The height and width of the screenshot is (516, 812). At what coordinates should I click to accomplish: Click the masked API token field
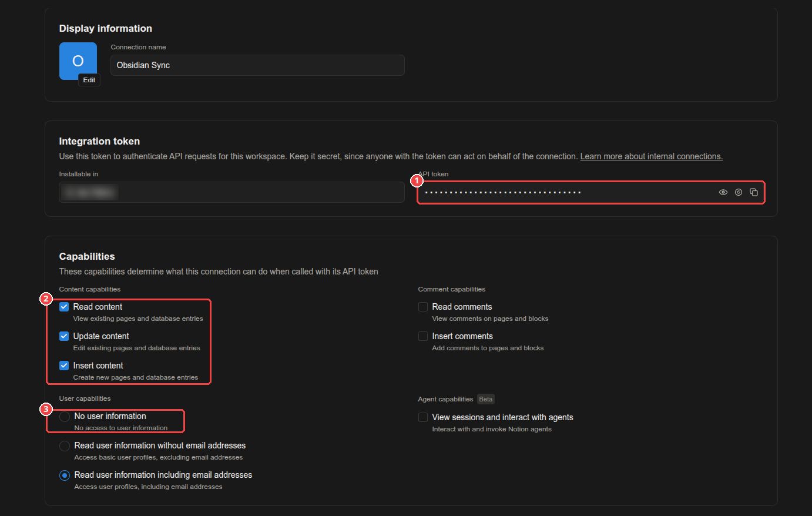pyautogui.click(x=591, y=192)
